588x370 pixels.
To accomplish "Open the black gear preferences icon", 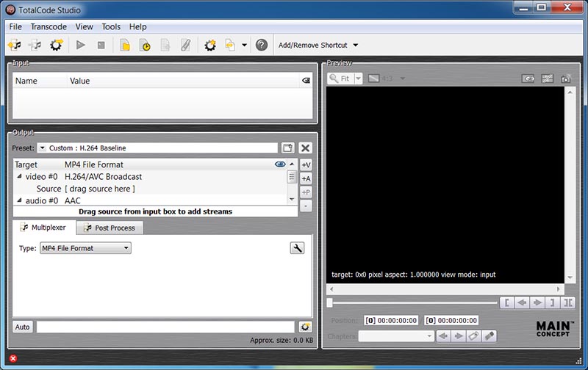I will [x=210, y=46].
